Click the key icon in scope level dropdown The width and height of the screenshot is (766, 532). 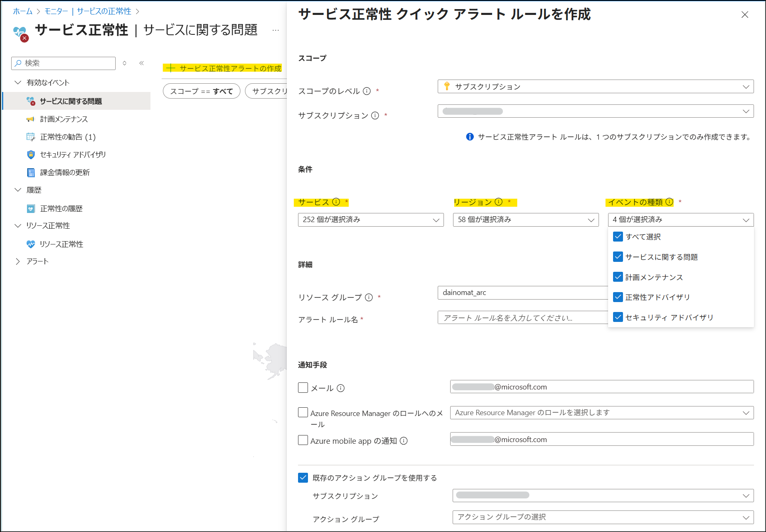[x=447, y=86]
